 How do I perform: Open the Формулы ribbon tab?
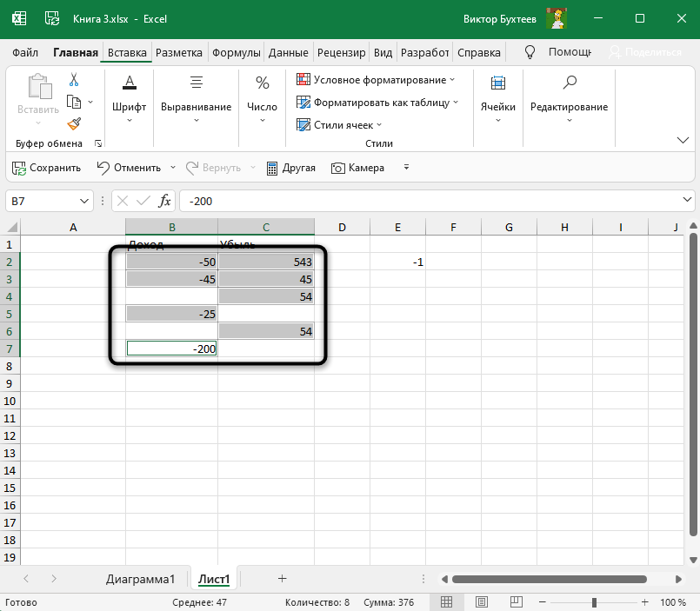click(x=237, y=52)
